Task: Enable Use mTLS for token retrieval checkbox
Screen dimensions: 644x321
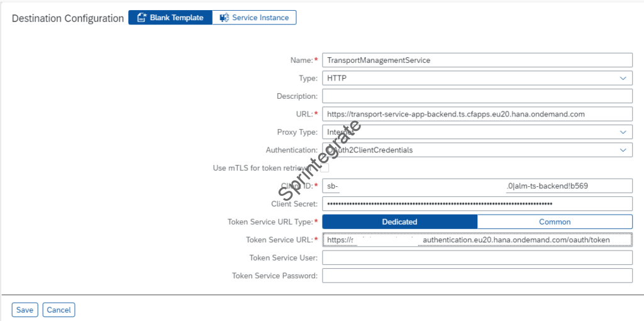Action: (325, 168)
